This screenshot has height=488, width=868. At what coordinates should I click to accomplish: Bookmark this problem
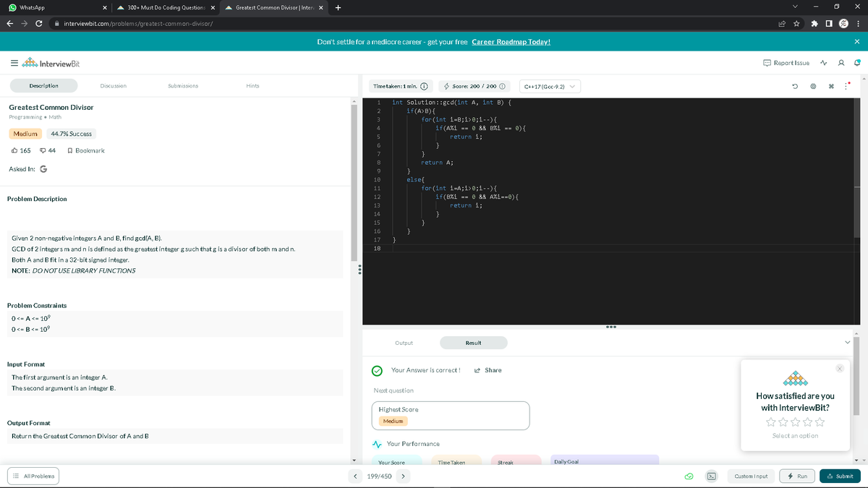(x=85, y=150)
